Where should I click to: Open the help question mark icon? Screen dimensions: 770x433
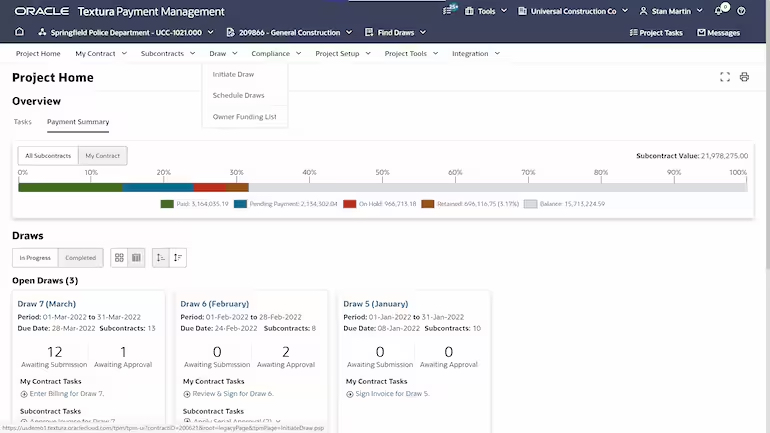[742, 11]
